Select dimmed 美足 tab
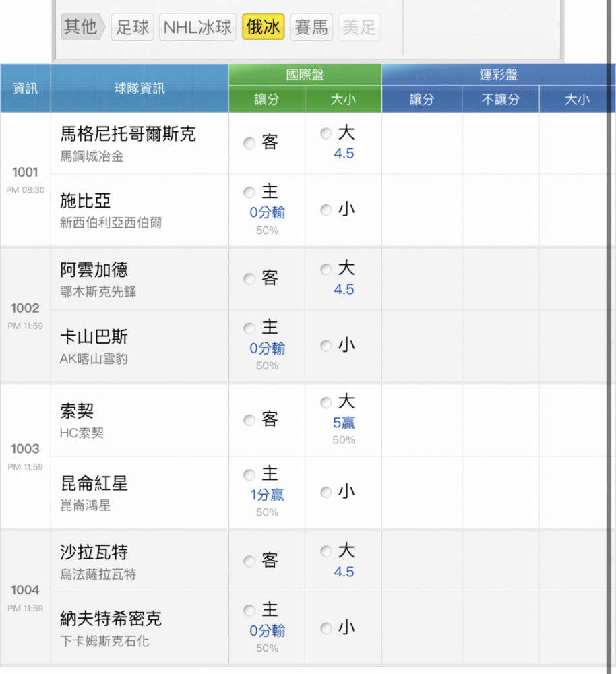 pyautogui.click(x=359, y=27)
